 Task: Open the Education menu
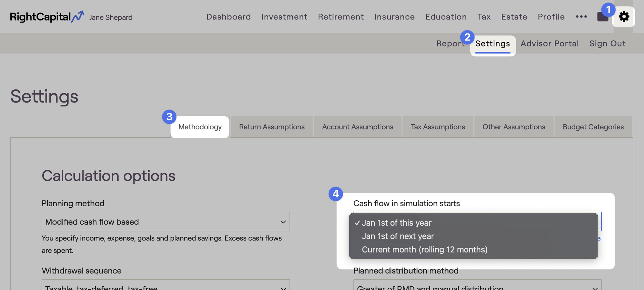[x=446, y=17]
